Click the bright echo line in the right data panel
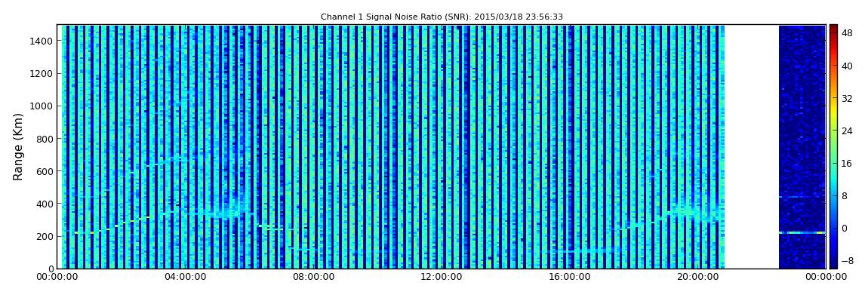Image resolution: width=868 pixels, height=307 pixels. [802, 233]
